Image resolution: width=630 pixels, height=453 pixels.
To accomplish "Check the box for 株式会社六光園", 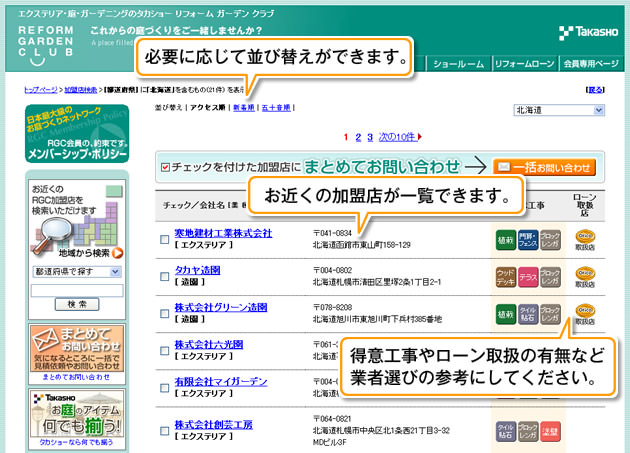I will (x=164, y=351).
